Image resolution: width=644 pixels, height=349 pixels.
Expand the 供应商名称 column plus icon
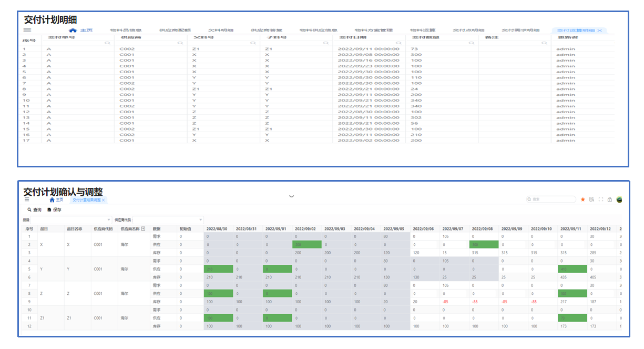point(143,229)
